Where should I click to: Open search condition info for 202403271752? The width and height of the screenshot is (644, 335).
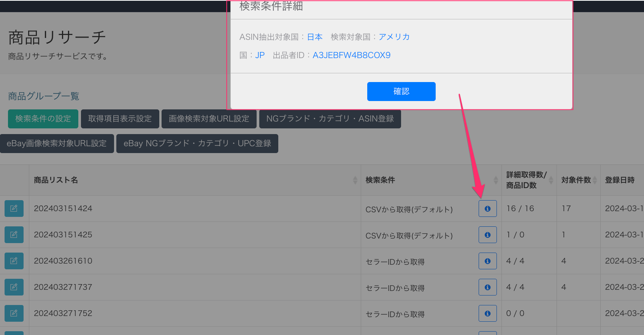pyautogui.click(x=488, y=313)
